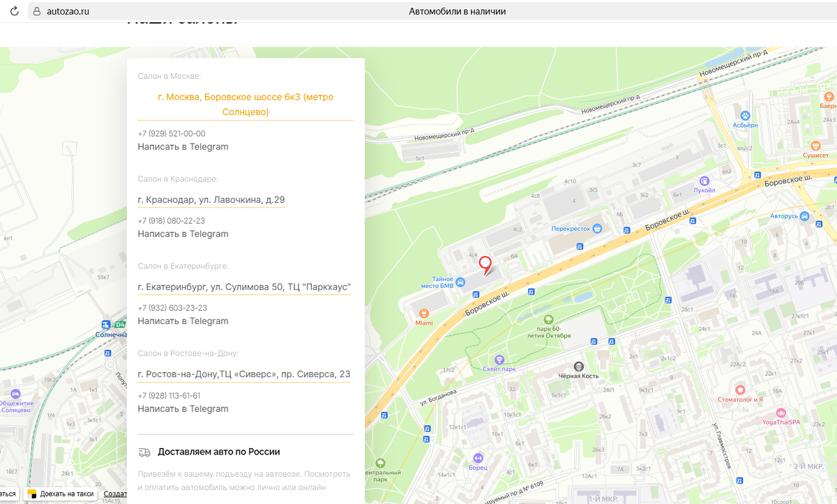The width and height of the screenshot is (837, 504).
Task: Click the red location pin on the map
Action: tap(485, 266)
